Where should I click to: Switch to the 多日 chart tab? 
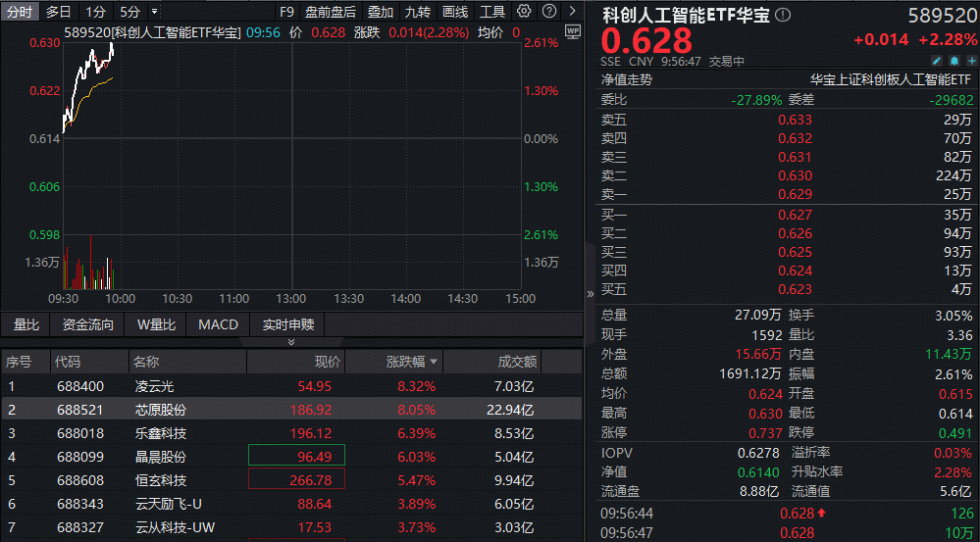[x=58, y=11]
